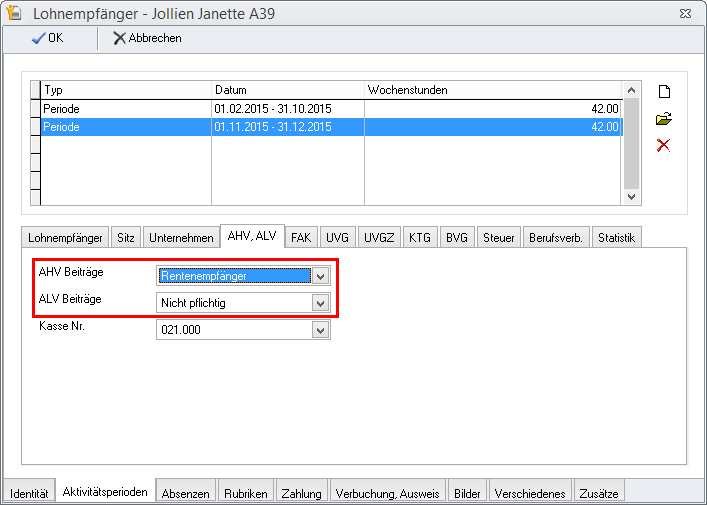Screen dimensions: 707x505
Task: Switch to the FAK tab
Action: 301,238
